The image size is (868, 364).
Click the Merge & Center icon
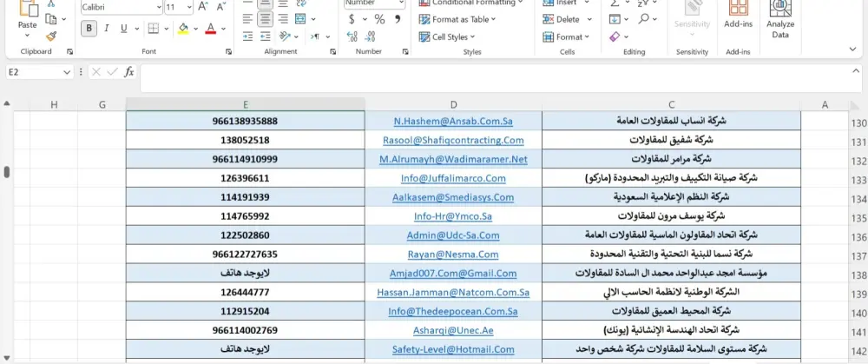tap(300, 19)
